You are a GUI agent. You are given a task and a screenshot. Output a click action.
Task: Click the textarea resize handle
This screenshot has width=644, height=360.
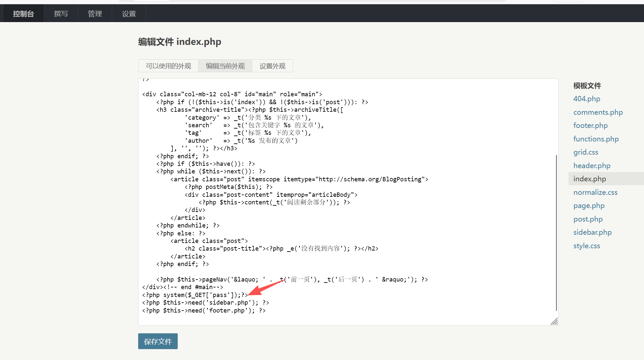[x=554, y=321]
